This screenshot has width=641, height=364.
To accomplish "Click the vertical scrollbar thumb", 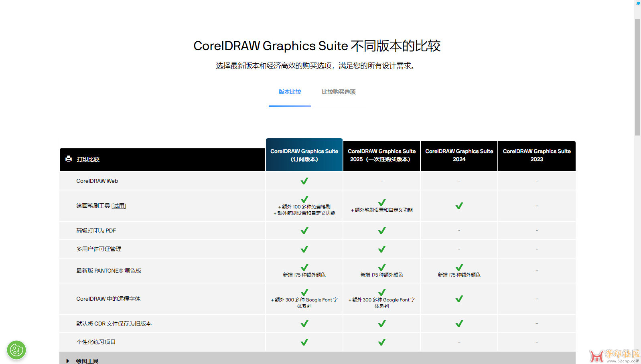I will pyautogui.click(x=637, y=77).
